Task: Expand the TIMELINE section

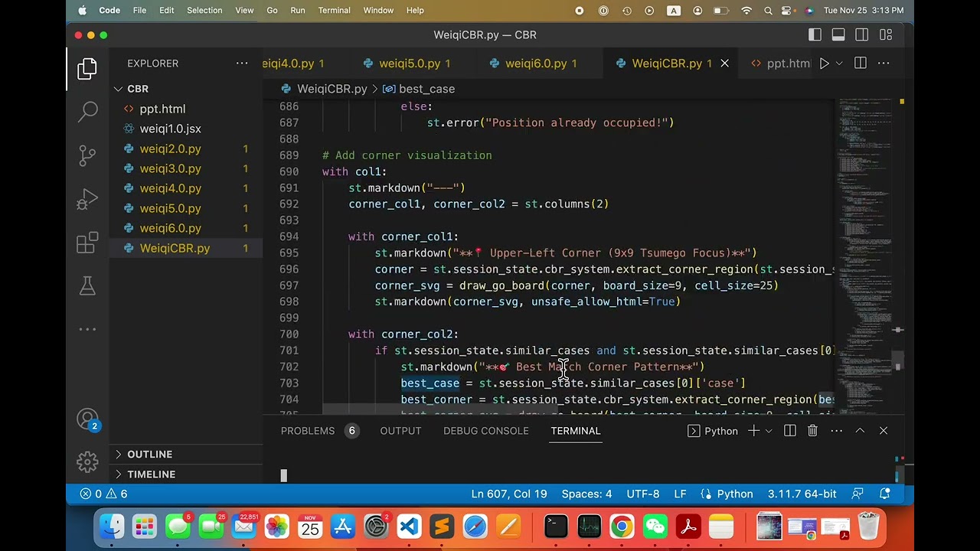Action: pos(186,474)
